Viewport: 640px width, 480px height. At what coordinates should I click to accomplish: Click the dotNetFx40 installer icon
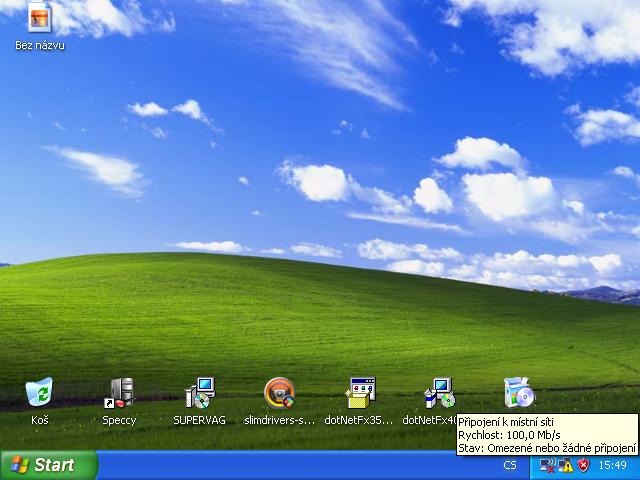pos(439,393)
